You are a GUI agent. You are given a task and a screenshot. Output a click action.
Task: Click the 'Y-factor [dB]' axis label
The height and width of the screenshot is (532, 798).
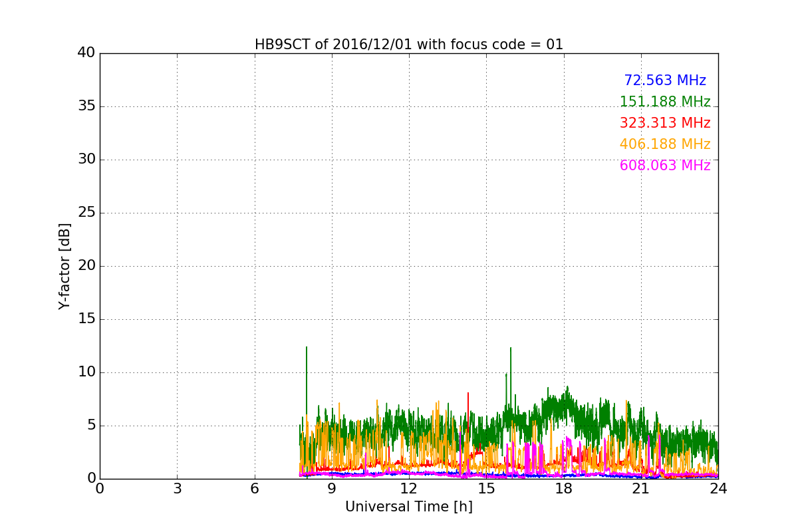pos(65,266)
